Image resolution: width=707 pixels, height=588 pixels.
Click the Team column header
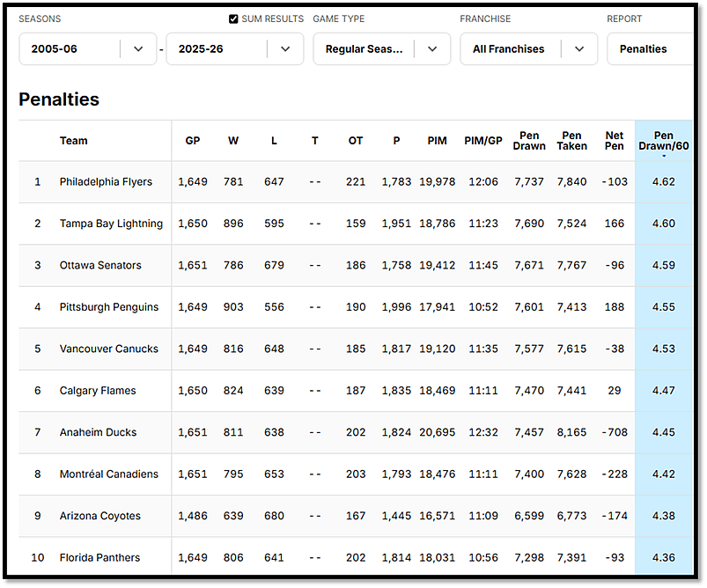(x=73, y=141)
